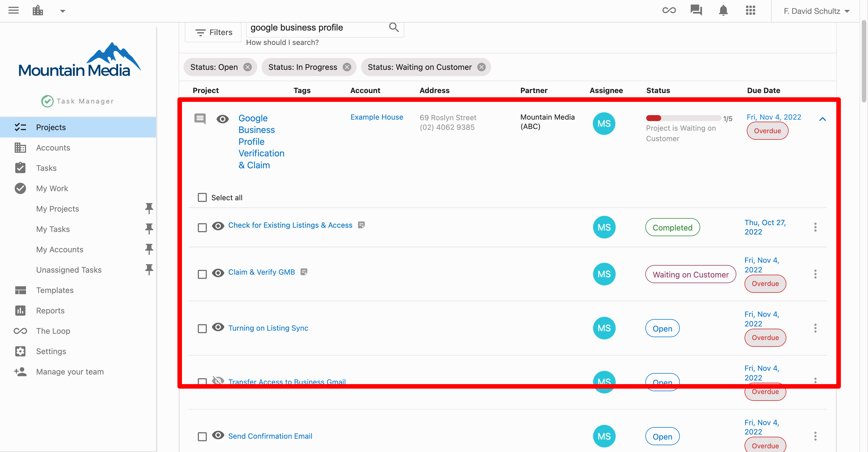
Task: Open the chat messages icon
Action: [696, 10]
